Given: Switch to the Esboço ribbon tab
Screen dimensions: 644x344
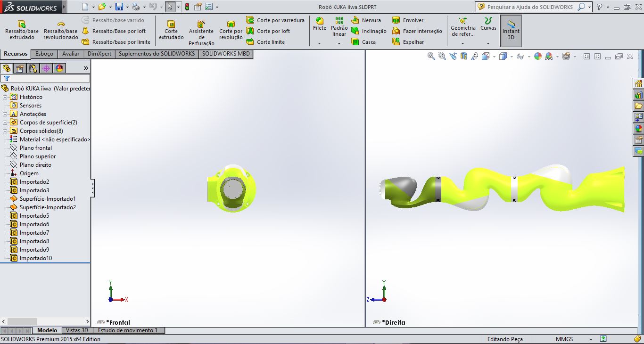Looking at the screenshot, I should 44,54.
